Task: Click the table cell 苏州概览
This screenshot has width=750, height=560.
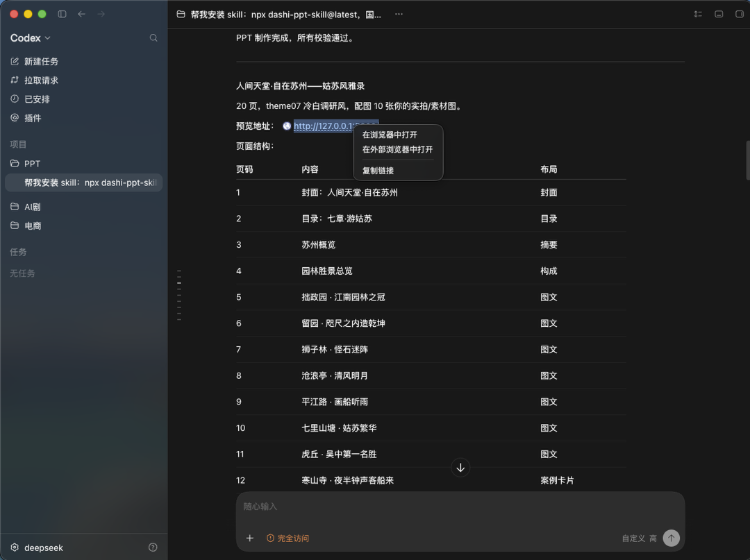Action: point(319,245)
